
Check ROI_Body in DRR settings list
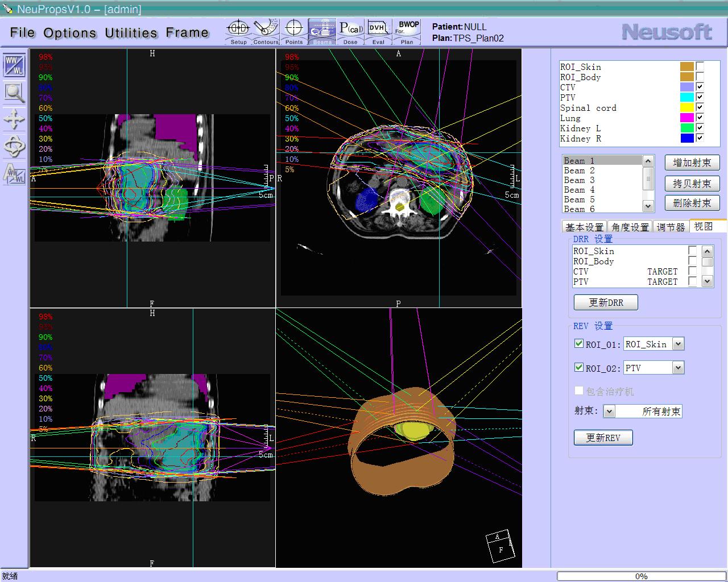click(x=692, y=261)
